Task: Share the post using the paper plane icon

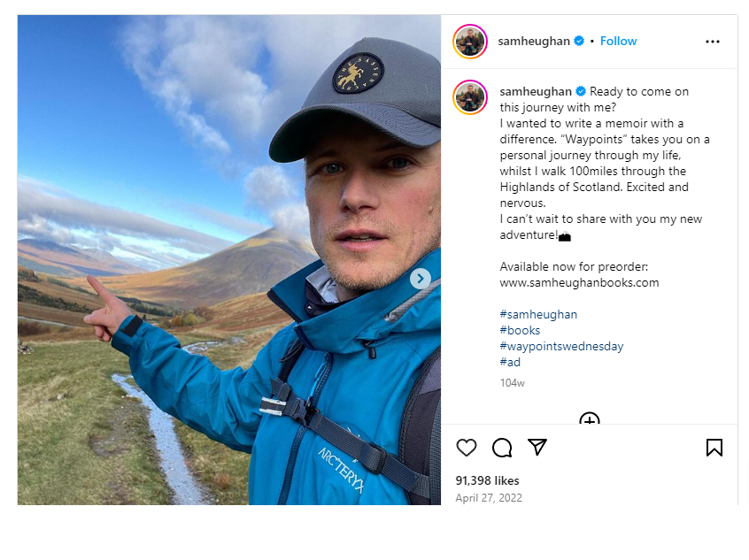Action: (x=537, y=448)
